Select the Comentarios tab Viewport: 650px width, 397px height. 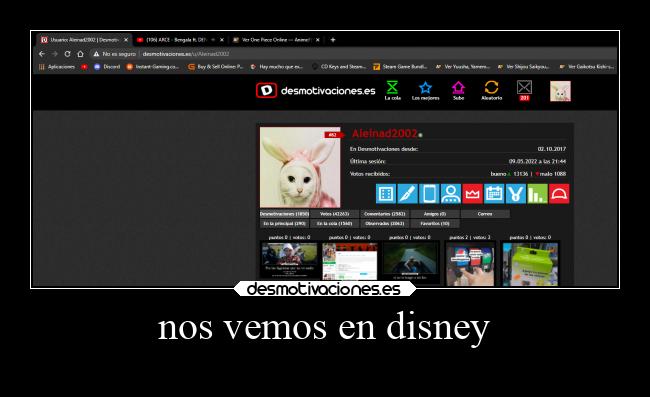coord(384,214)
